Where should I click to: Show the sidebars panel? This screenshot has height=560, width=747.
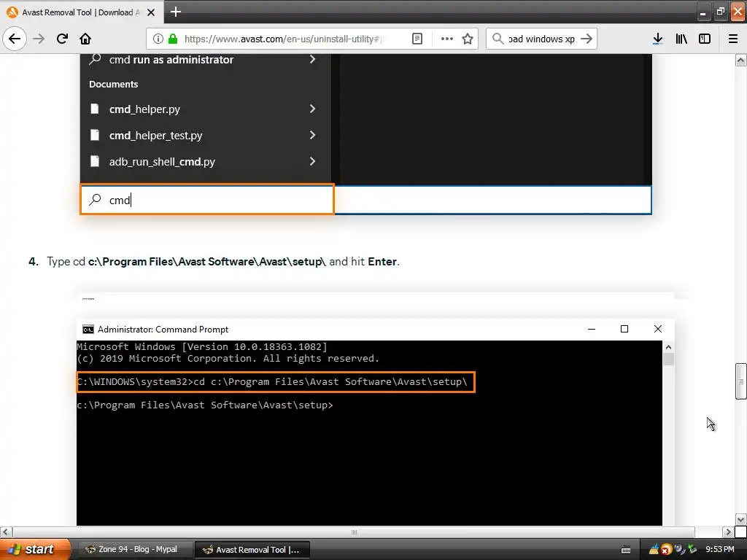point(705,39)
